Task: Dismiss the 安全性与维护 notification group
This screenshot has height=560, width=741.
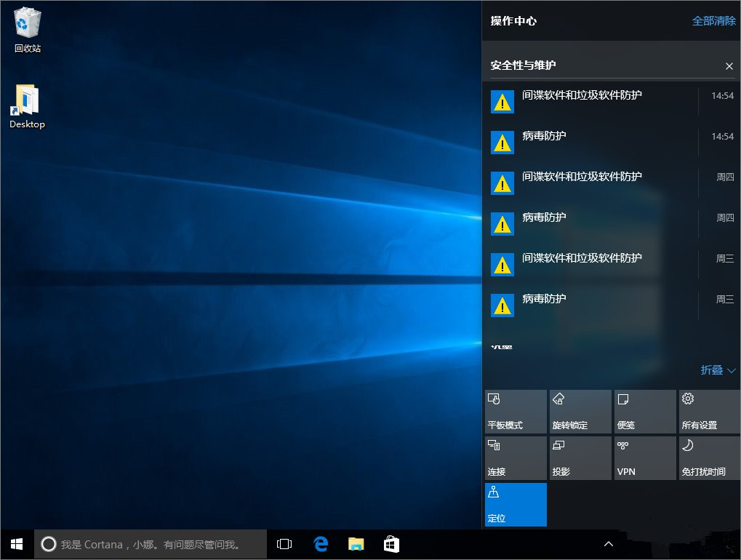Action: pos(729,66)
